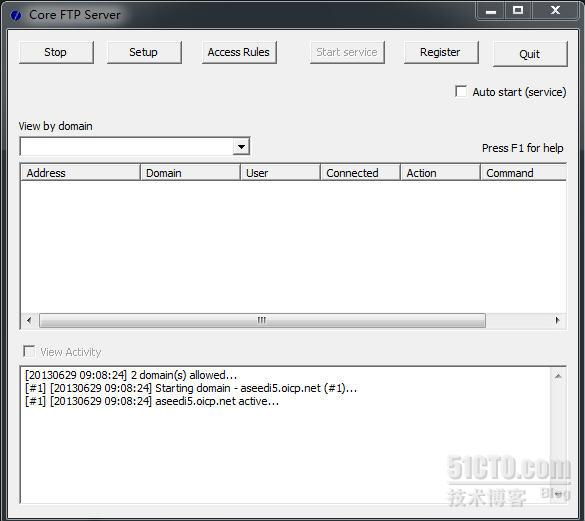585x521 pixels.
Task: Click the Register button
Action: click(441, 52)
